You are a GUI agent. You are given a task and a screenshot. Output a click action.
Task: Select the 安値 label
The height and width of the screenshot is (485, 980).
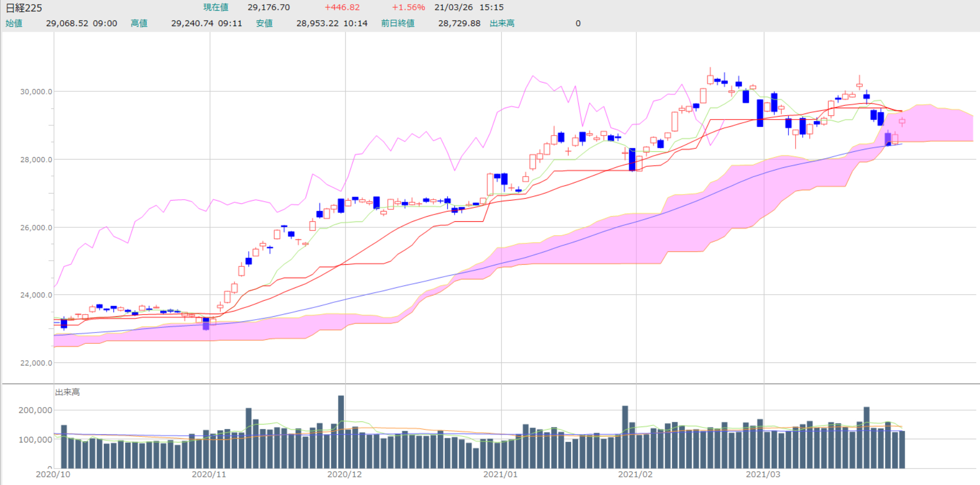[x=265, y=23]
